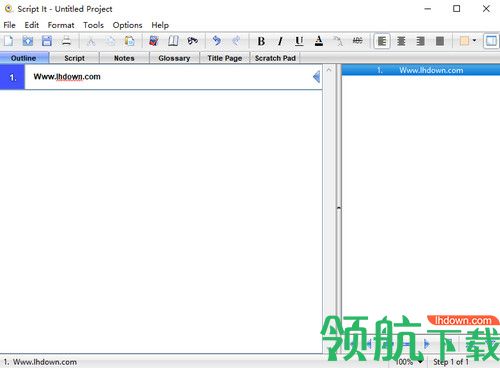Open a project using toolbar Open icon
This screenshot has width=500, height=368.
tap(28, 41)
